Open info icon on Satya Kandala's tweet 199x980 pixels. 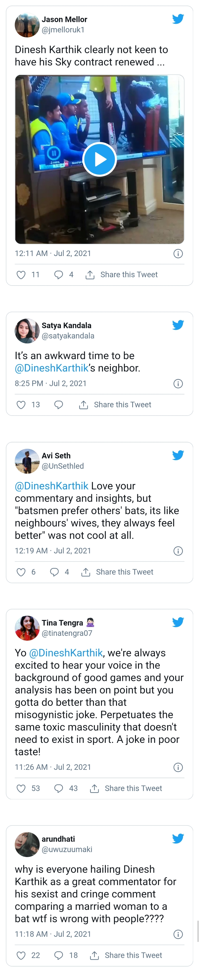pos(178,384)
